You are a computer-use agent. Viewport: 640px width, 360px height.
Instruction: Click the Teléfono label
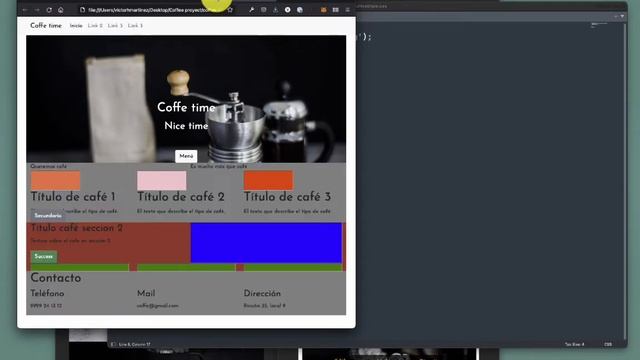[x=47, y=293]
